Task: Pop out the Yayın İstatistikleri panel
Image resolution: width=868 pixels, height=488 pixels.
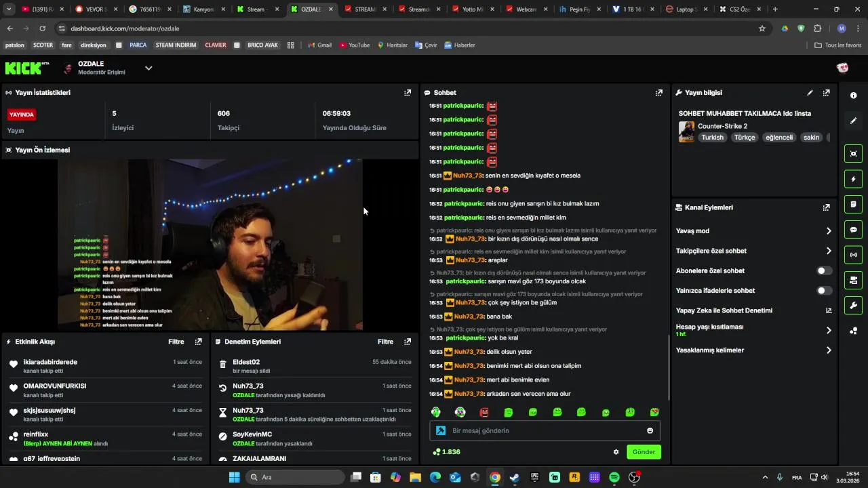Action: pyautogui.click(x=408, y=93)
